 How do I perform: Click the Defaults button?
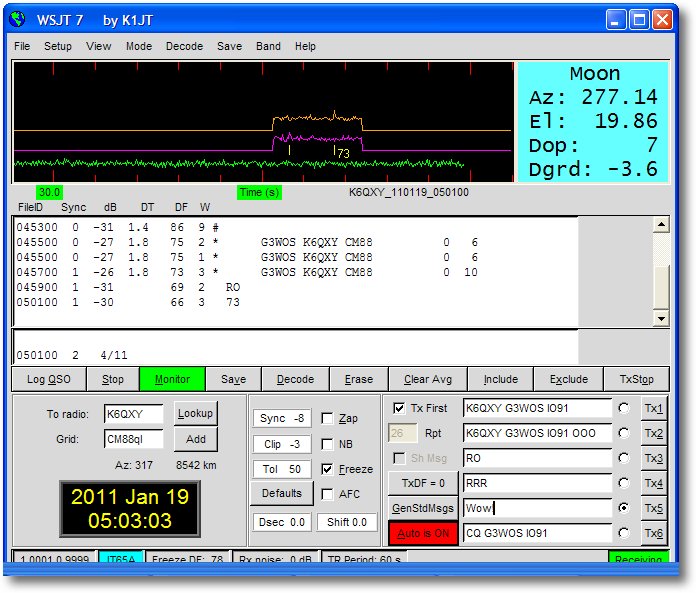[281, 493]
